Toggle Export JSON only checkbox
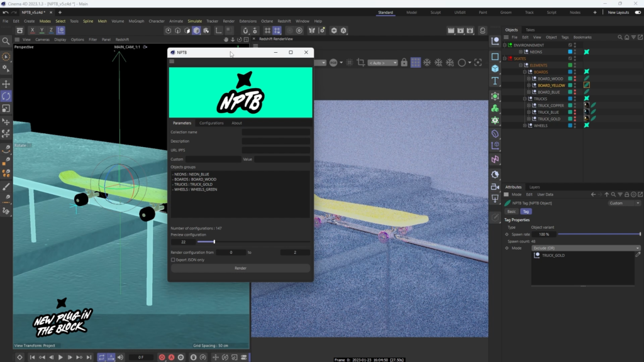The width and height of the screenshot is (644, 362). click(x=173, y=260)
